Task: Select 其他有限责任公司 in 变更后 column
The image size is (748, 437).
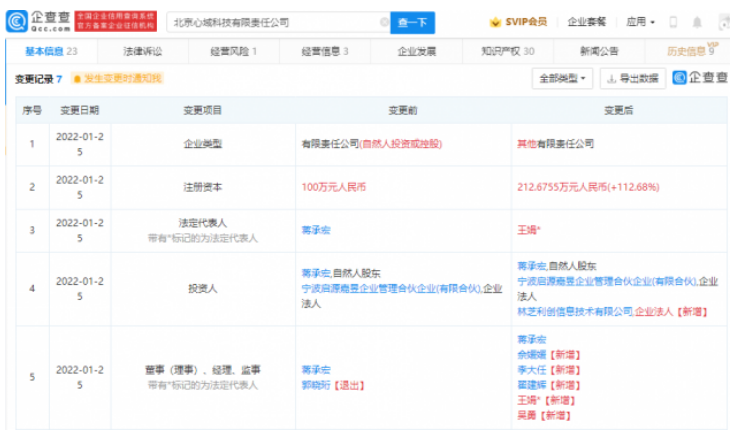Action: (555, 144)
